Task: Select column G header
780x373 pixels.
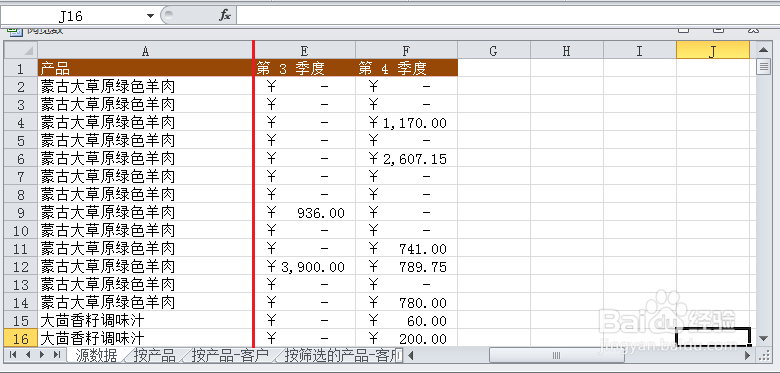Action: 494,50
